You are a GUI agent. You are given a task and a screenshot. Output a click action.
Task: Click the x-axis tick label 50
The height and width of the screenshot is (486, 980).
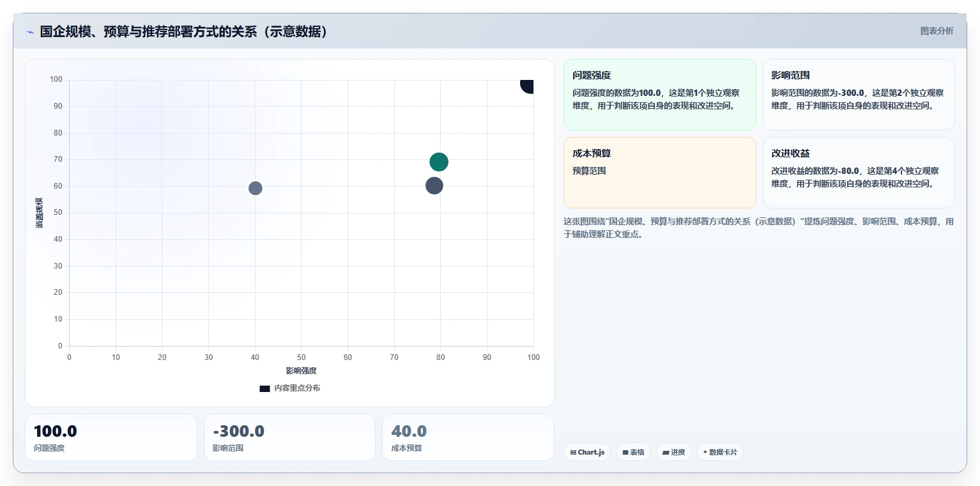coord(302,357)
